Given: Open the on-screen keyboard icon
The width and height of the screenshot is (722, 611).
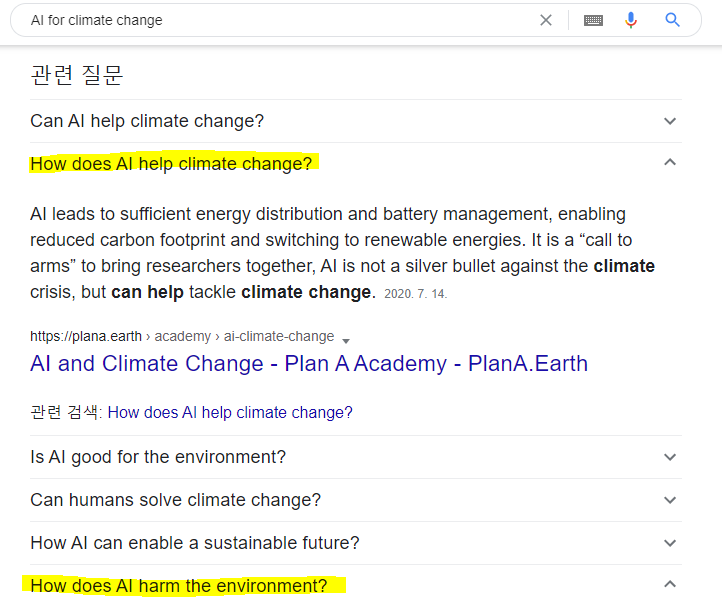Looking at the screenshot, I should pos(593,20).
